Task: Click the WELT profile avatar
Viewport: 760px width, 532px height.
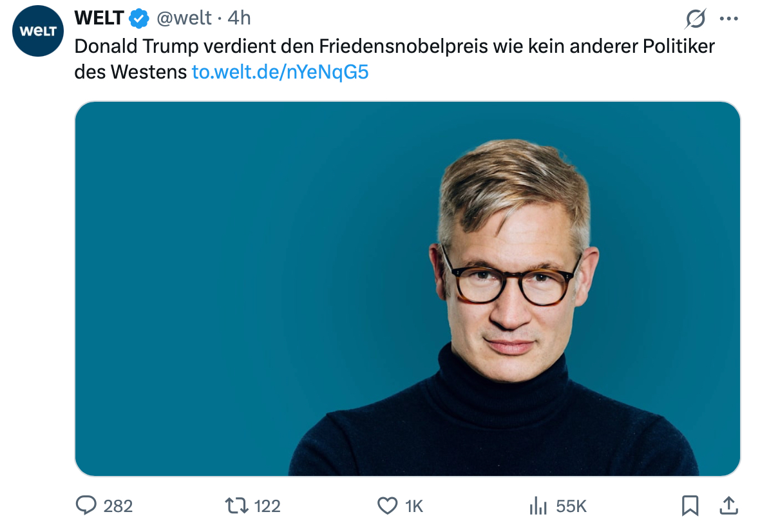Action: 39,31
